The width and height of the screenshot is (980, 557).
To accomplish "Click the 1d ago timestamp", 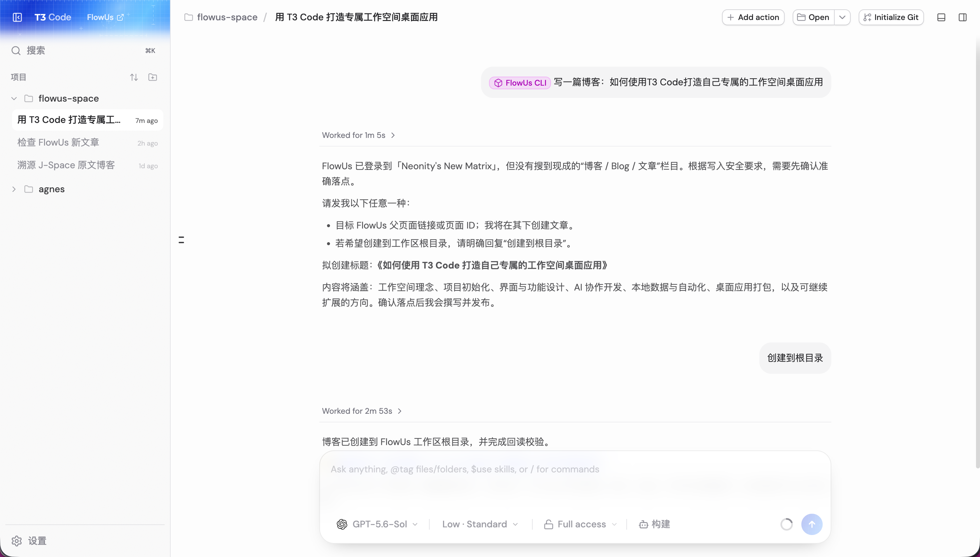I will pos(148,166).
